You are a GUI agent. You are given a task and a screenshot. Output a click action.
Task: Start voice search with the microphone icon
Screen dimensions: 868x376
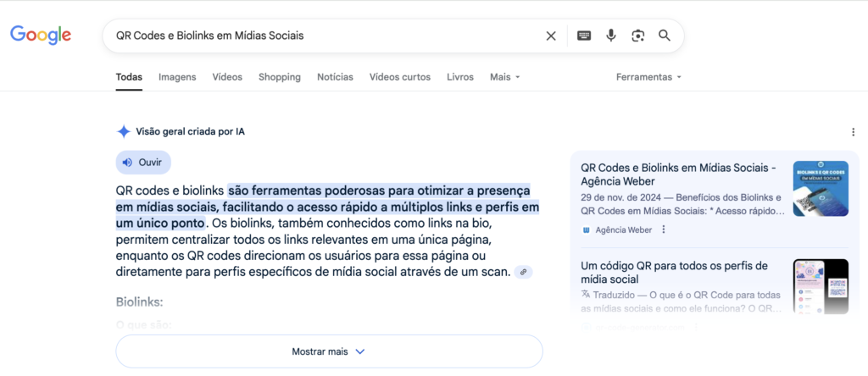(x=610, y=36)
